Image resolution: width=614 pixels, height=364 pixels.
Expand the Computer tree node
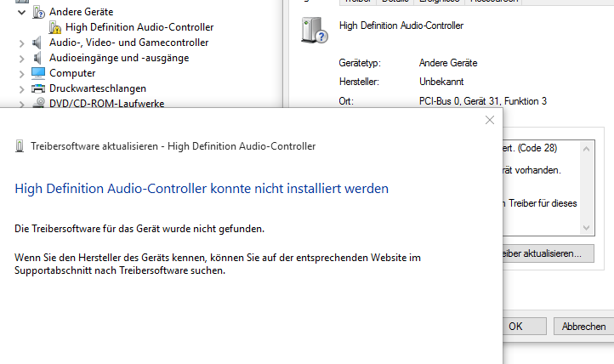(21, 74)
